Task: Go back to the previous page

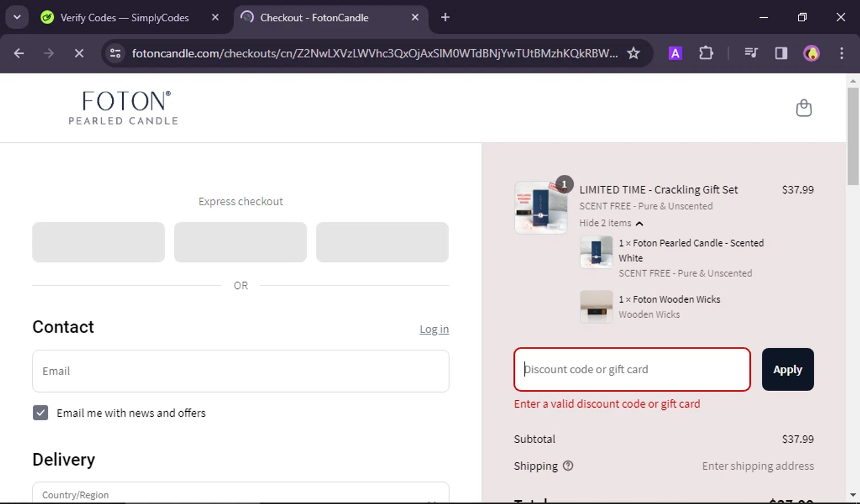Action: pyautogui.click(x=19, y=53)
